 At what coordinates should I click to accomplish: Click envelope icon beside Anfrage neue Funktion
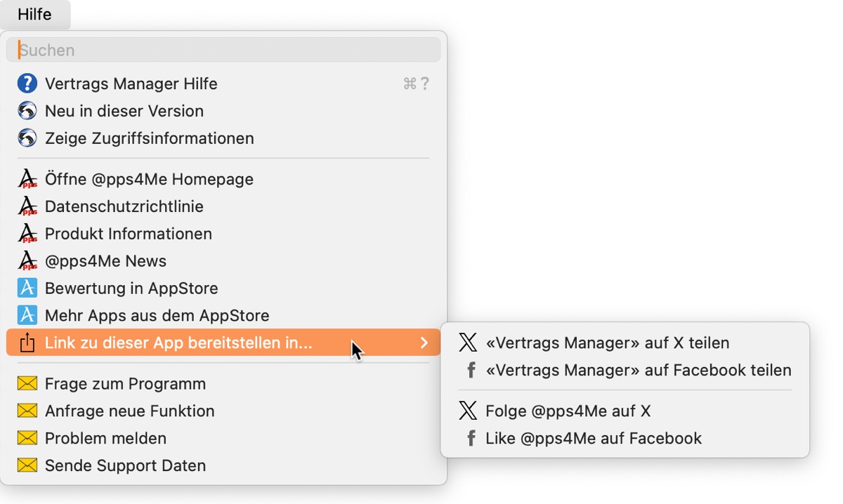tap(27, 411)
